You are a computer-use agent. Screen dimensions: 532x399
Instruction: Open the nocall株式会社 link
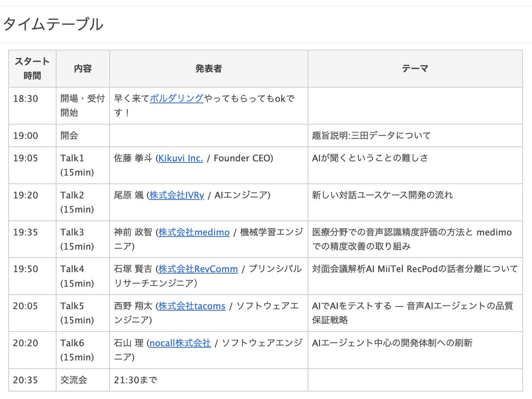pos(180,343)
